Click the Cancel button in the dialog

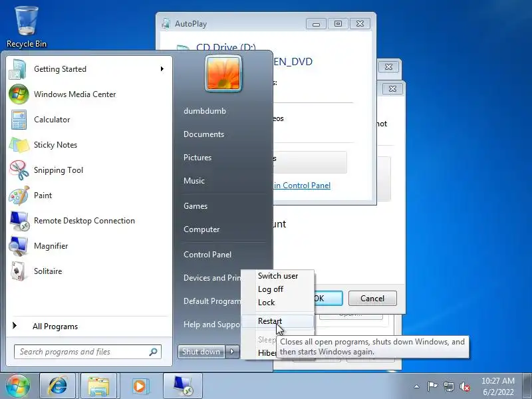point(372,298)
